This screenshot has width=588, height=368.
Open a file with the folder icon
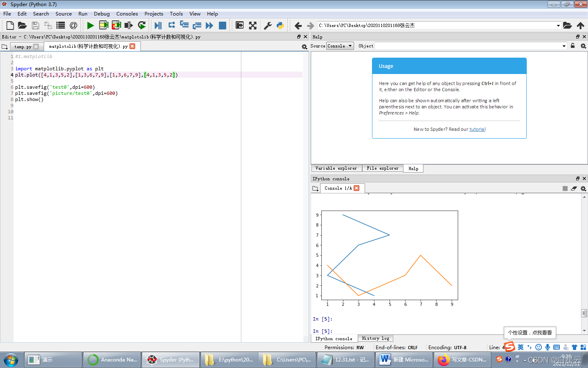pos(22,25)
